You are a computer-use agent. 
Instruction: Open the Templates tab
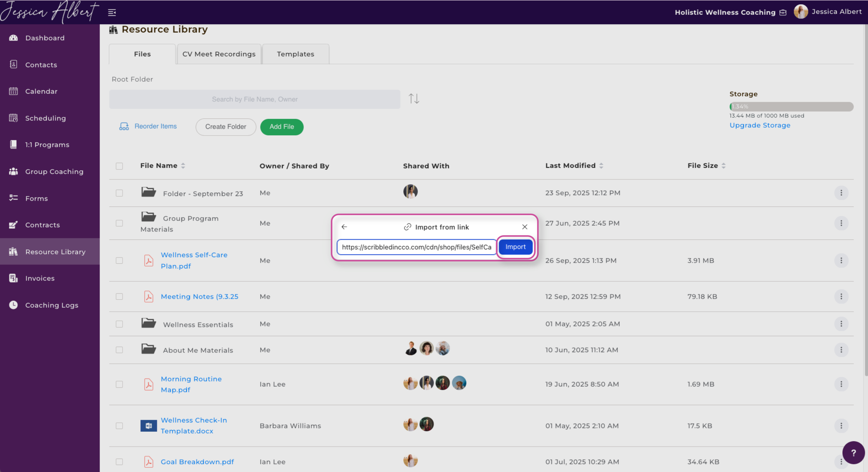tap(296, 54)
